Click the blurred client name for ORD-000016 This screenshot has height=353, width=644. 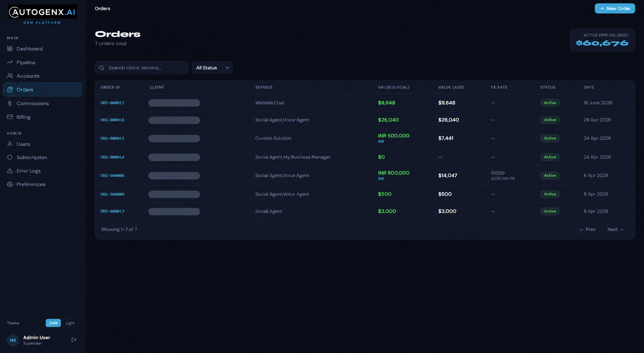point(174,120)
